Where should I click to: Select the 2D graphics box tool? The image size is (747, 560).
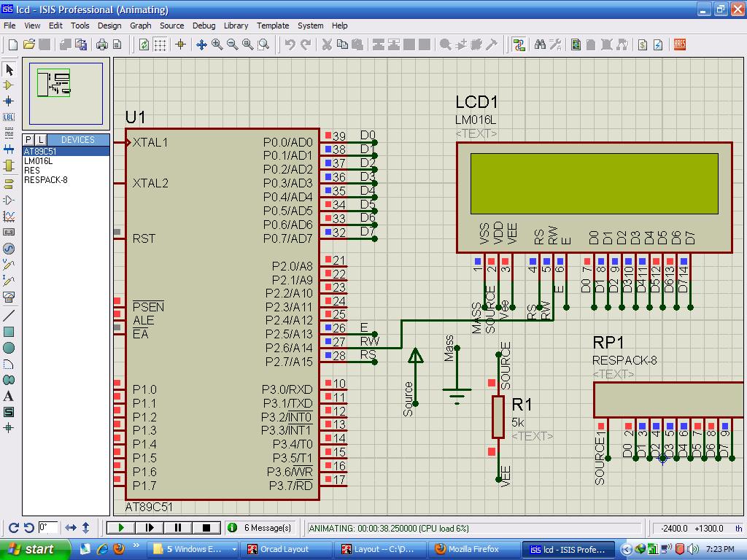click(x=9, y=332)
